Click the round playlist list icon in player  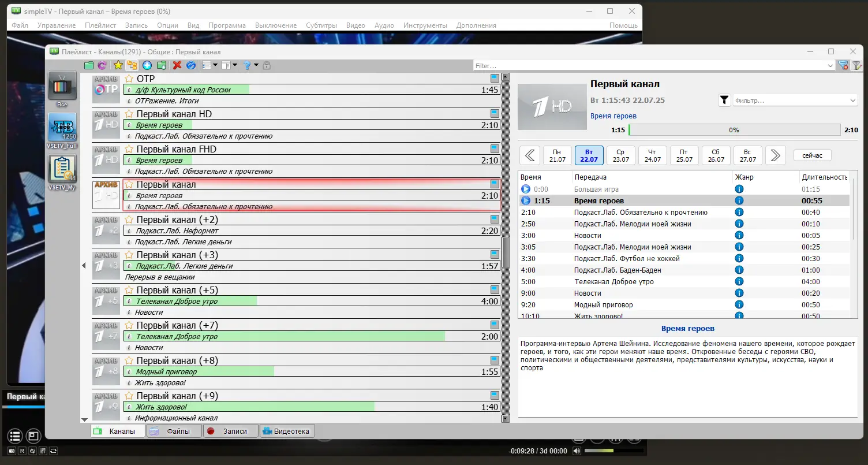pos(15,436)
